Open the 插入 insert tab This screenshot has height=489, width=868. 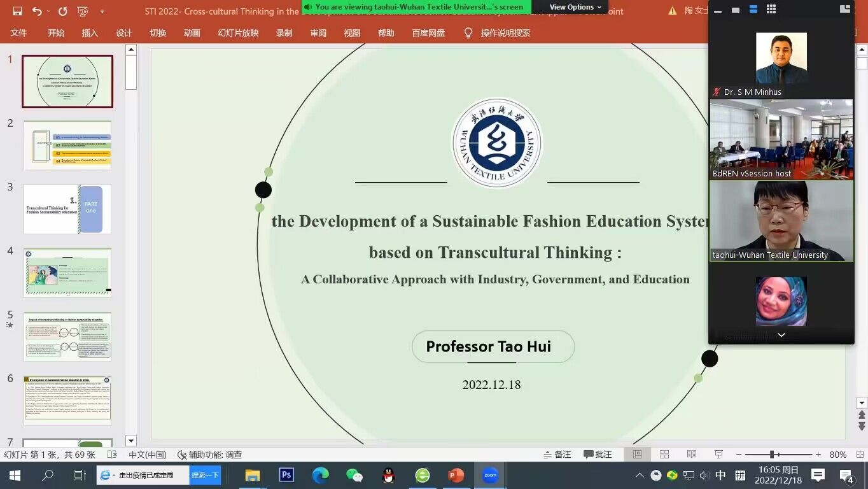coord(90,33)
